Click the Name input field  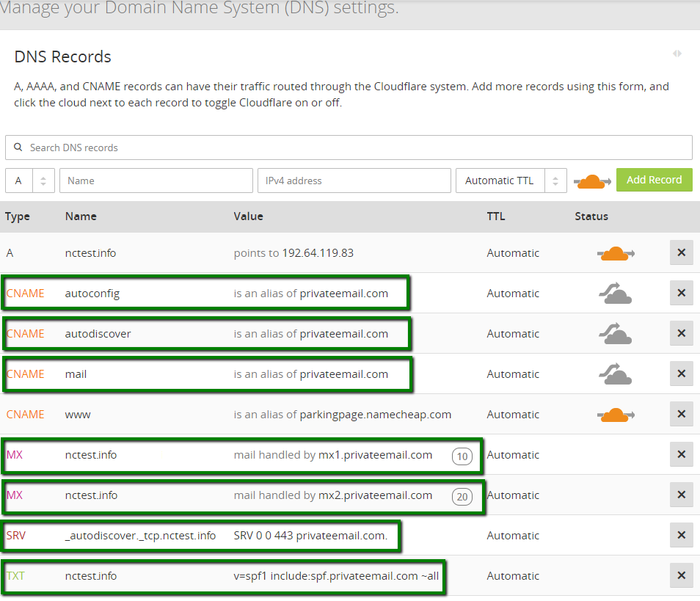coord(156,181)
